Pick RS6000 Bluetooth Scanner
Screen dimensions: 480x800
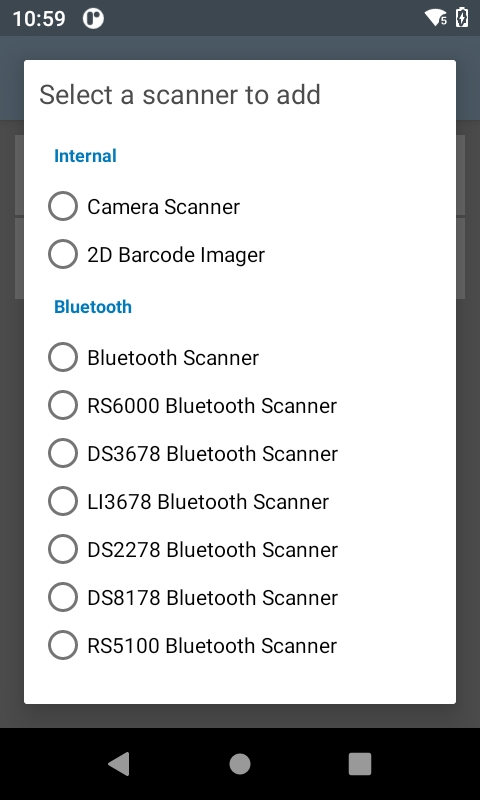[x=63, y=405]
